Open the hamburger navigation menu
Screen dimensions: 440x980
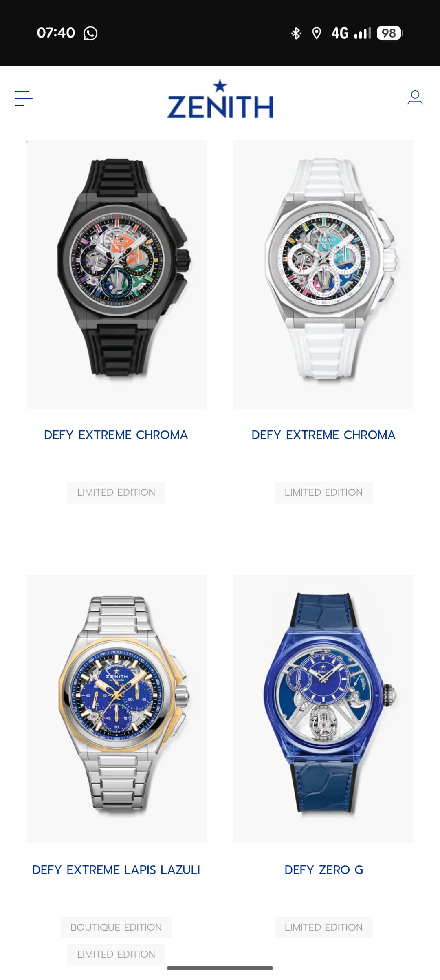24,98
